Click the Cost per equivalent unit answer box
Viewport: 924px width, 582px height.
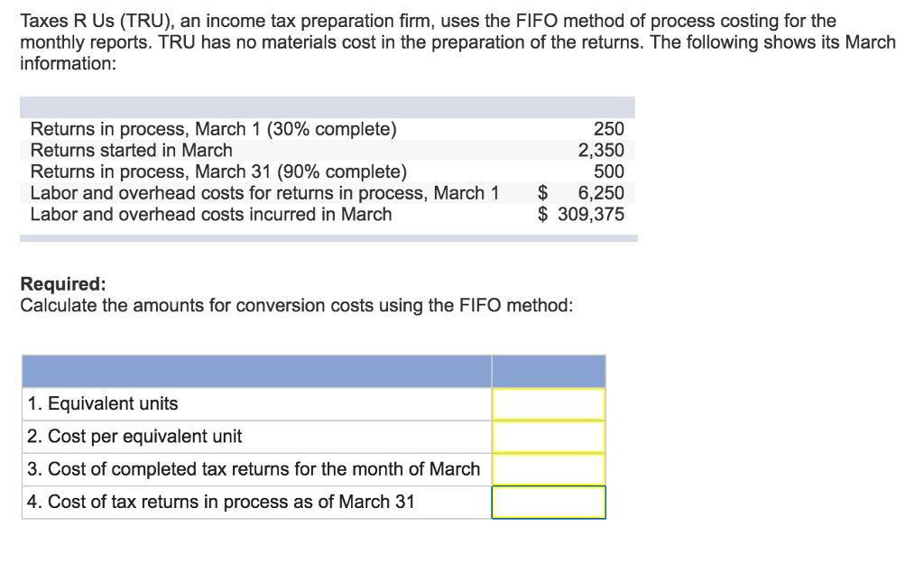[x=549, y=437]
